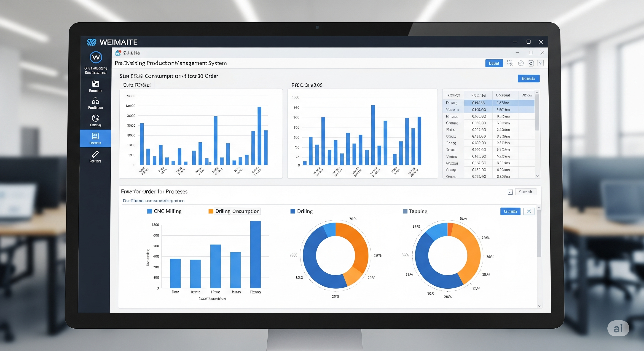
Task: Click document export icon beside Sormeit button
Action: pyautogui.click(x=510, y=192)
